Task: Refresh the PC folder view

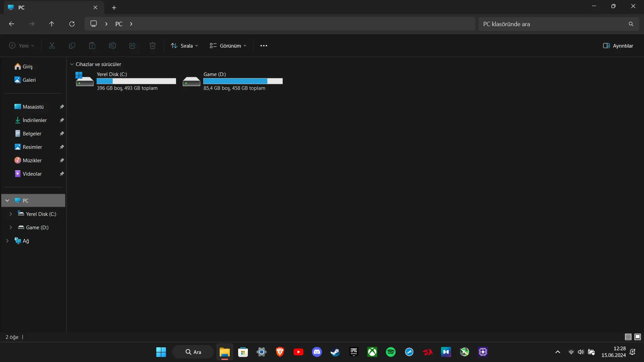Action: click(72, 24)
